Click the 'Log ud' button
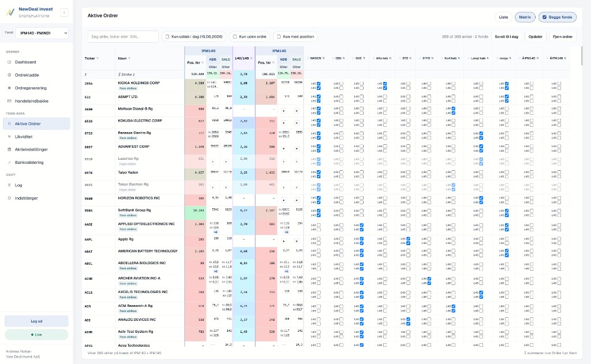 [x=36, y=321]
